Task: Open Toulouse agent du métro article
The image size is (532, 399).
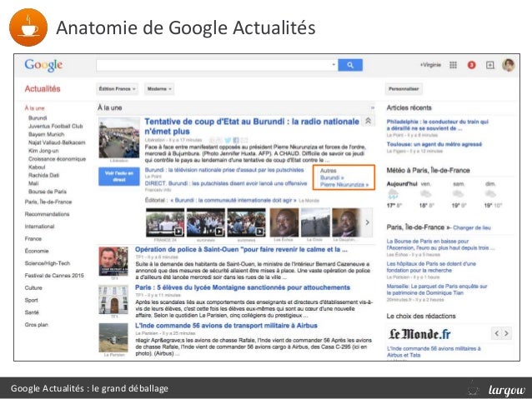Action: pyautogui.click(x=434, y=144)
